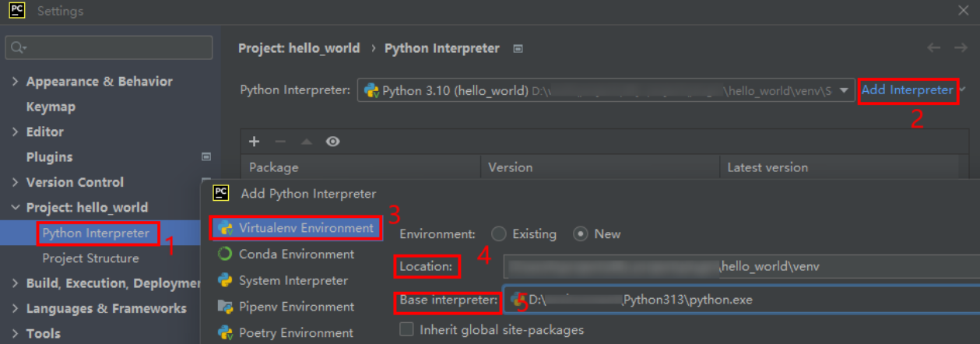Expand Build, Execution, Deployment section
The image size is (980, 344).
tap(16, 283)
